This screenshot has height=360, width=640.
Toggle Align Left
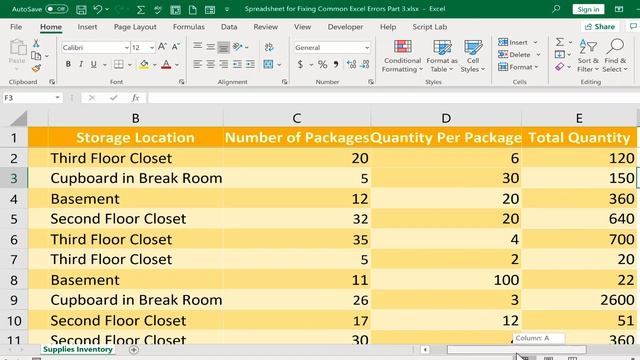[x=198, y=64]
